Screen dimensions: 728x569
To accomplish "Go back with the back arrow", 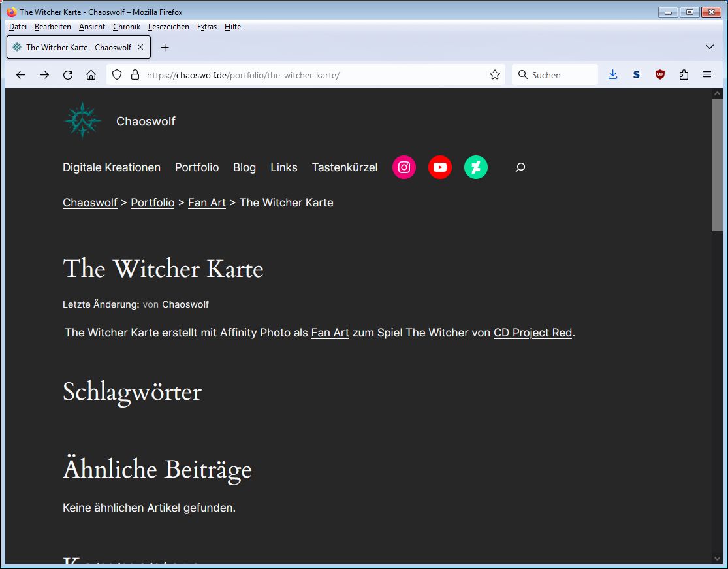I will [x=20, y=74].
